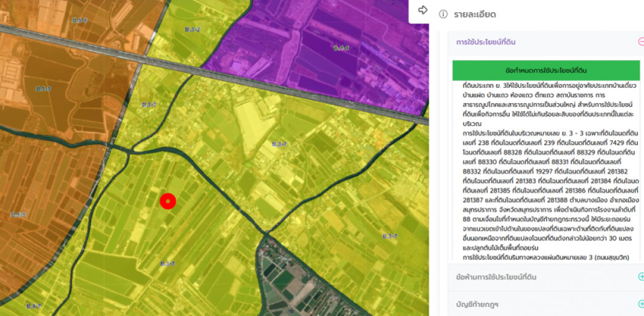This screenshot has width=644, height=316.
Task: Click the zone label inside purple area
Action: coord(341,48)
